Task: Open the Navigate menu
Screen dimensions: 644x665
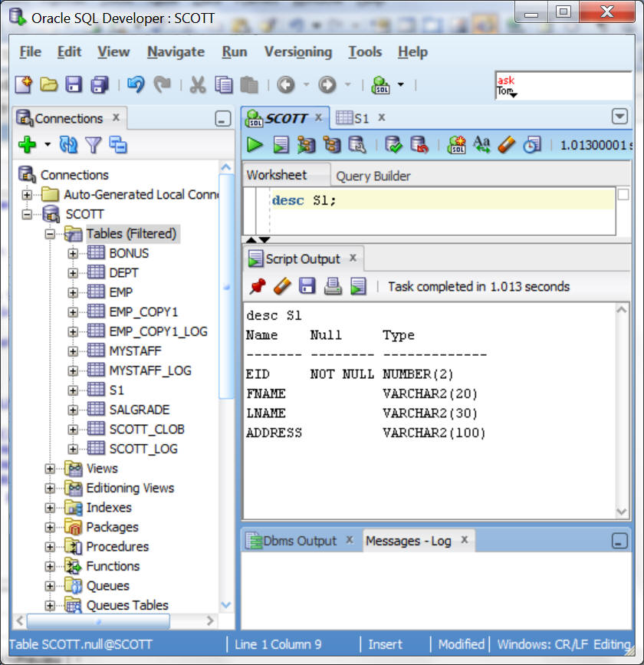Action: coord(176,51)
